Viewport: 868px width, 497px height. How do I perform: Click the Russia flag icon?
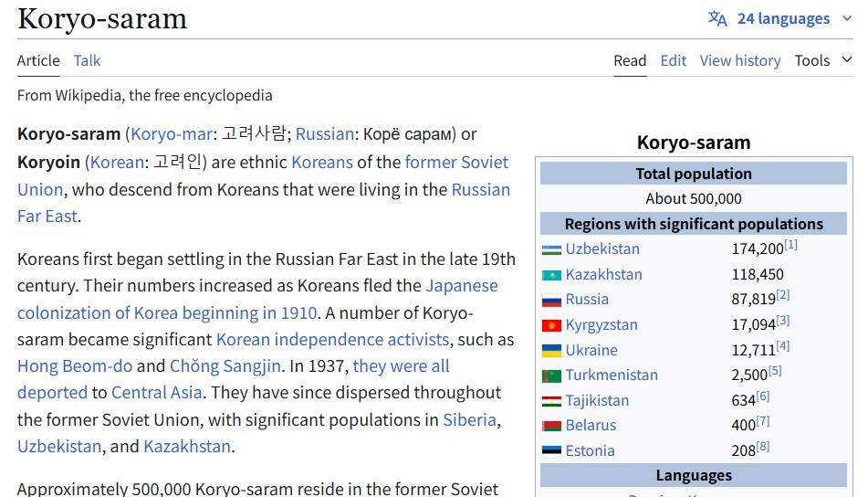point(551,301)
